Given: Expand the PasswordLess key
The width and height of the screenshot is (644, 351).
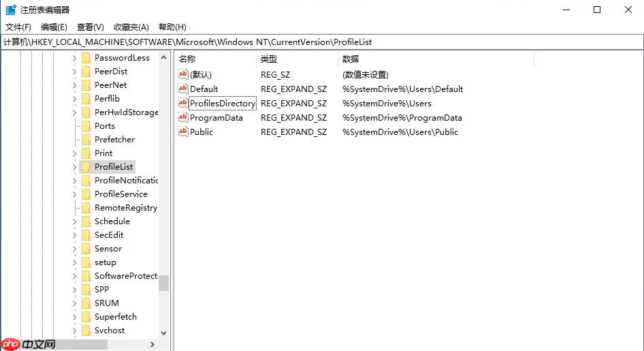Looking at the screenshot, I should (x=74, y=59).
